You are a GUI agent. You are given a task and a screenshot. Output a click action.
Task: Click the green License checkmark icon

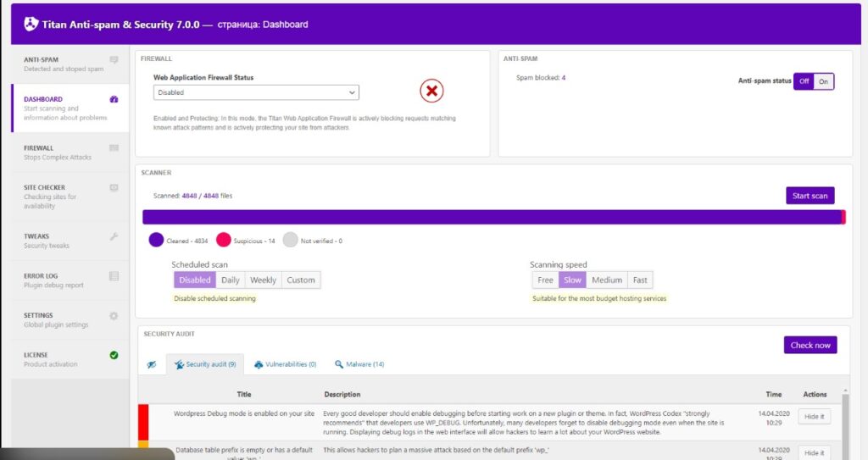pos(114,355)
